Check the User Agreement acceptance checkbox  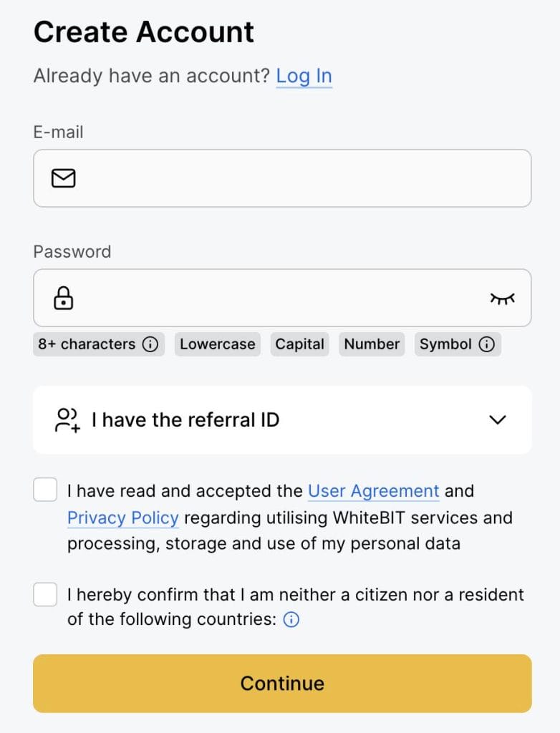click(45, 491)
